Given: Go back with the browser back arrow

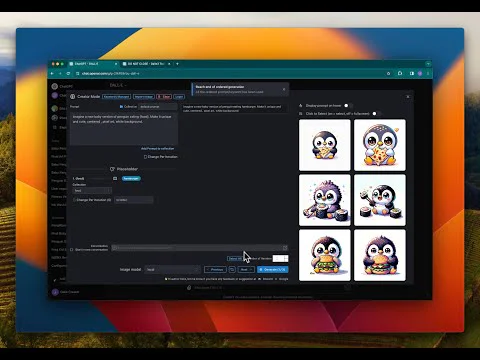Looking at the screenshot, I should pyautogui.click(x=52, y=73).
